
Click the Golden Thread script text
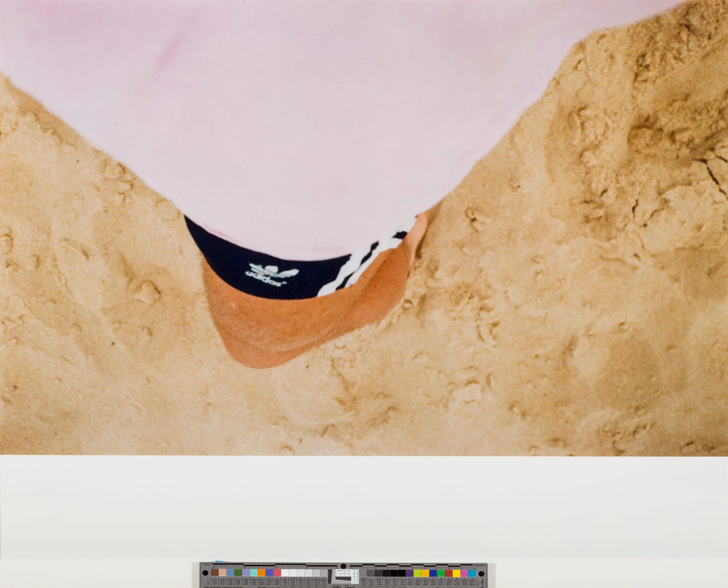(x=344, y=586)
